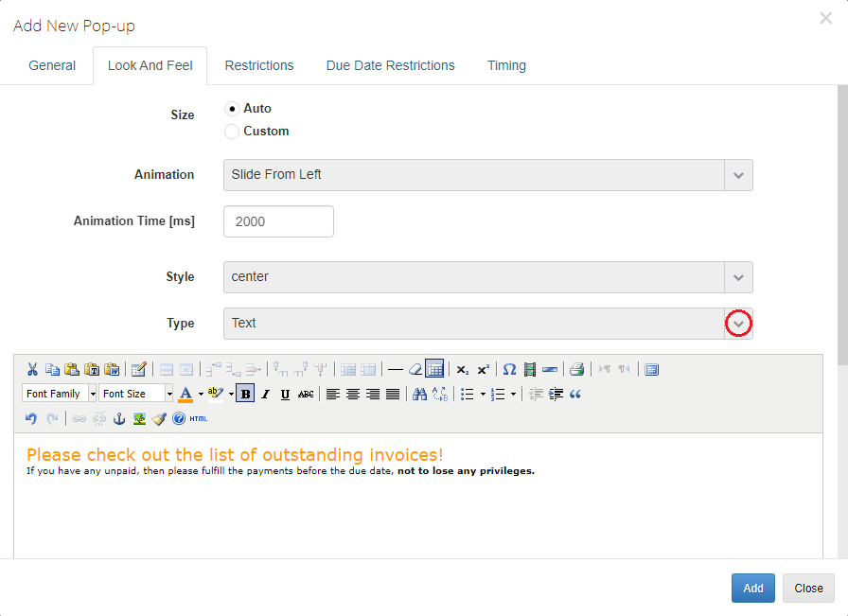Screen dimensions: 848x616
Task: Open the Style dropdown showing center
Action: (x=487, y=277)
